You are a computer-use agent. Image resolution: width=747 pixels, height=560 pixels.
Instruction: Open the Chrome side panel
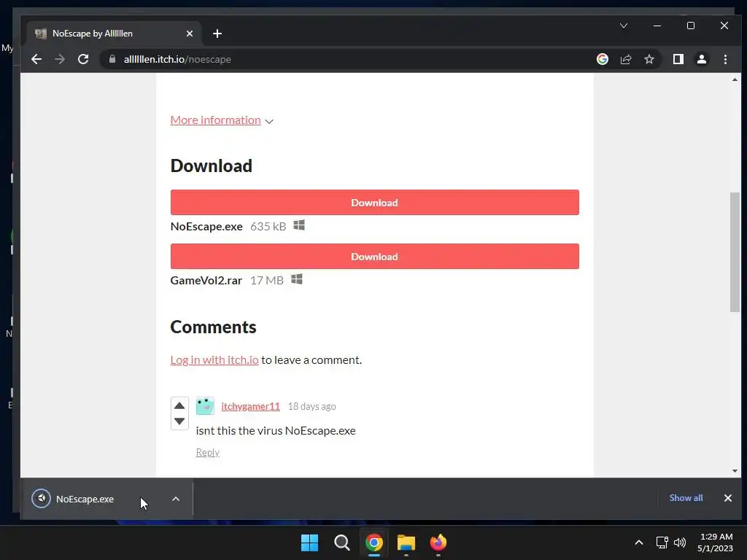[x=678, y=59]
